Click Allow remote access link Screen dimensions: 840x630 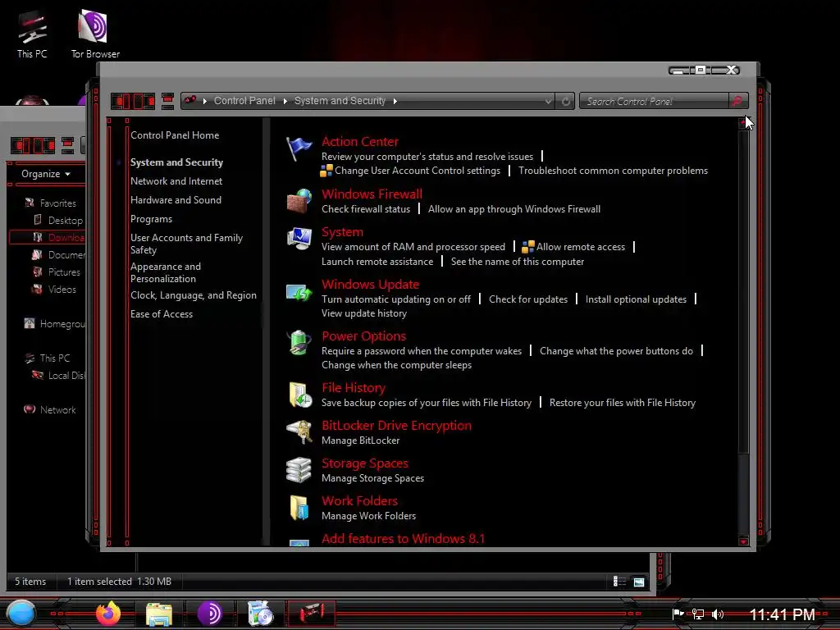(x=580, y=246)
